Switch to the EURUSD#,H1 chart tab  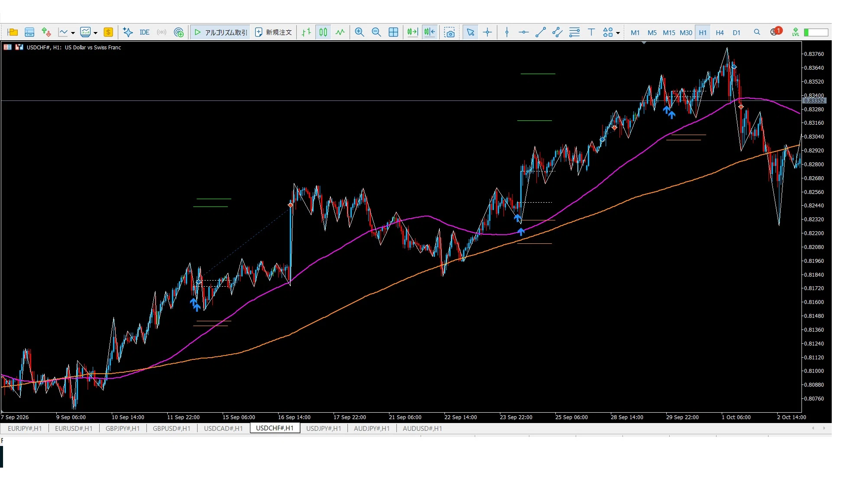pyautogui.click(x=74, y=428)
